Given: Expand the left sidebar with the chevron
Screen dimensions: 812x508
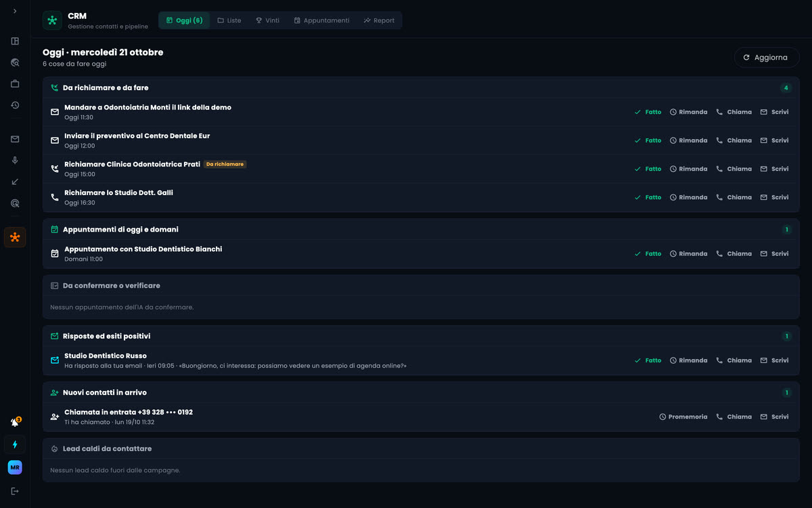Looking at the screenshot, I should click(15, 11).
